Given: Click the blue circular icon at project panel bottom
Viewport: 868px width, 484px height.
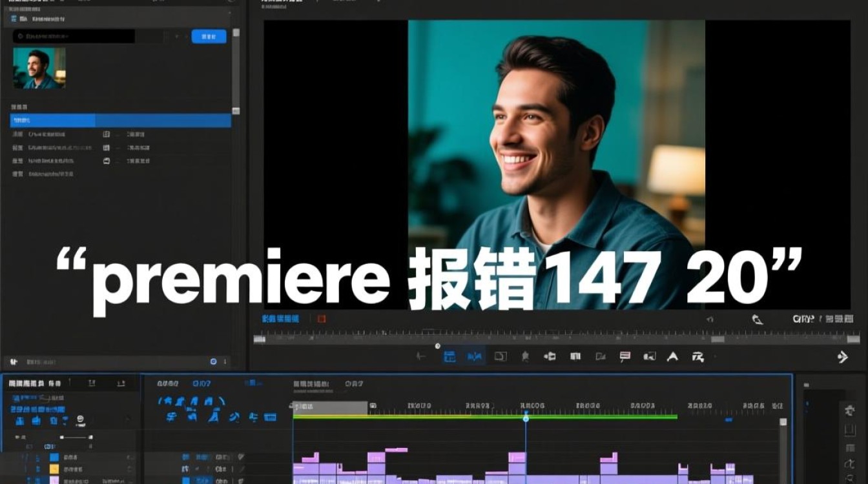Looking at the screenshot, I should coord(214,361).
